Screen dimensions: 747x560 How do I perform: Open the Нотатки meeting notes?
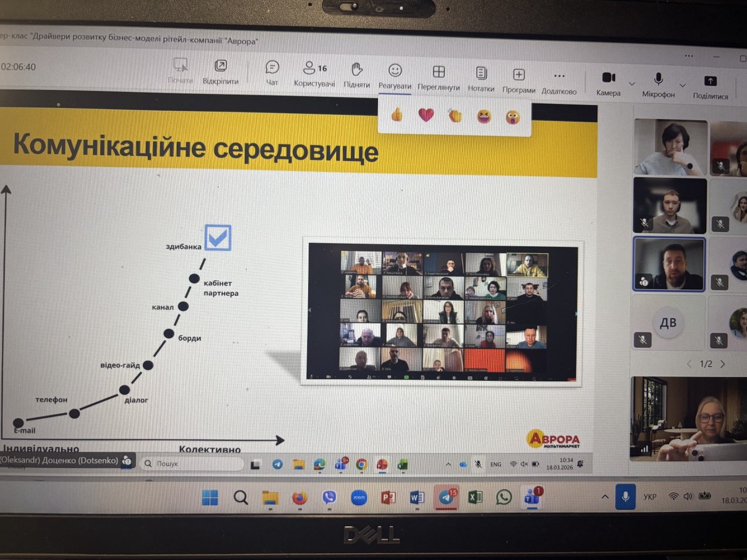(x=481, y=78)
